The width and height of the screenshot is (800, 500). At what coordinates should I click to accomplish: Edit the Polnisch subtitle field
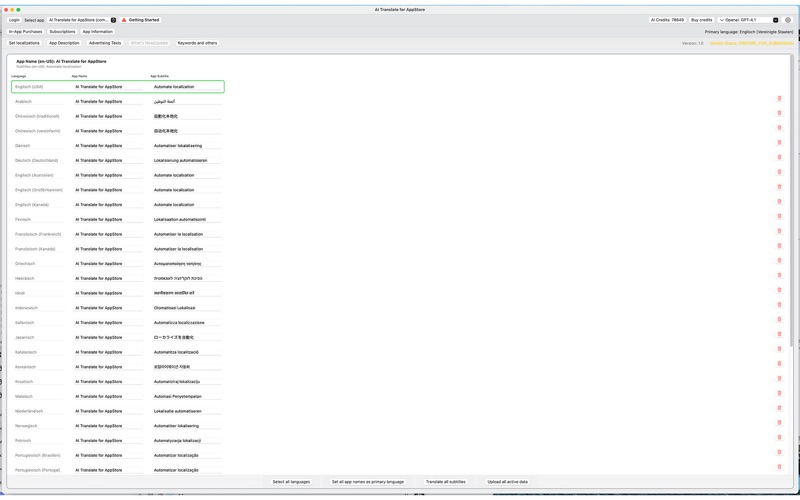coord(187,440)
